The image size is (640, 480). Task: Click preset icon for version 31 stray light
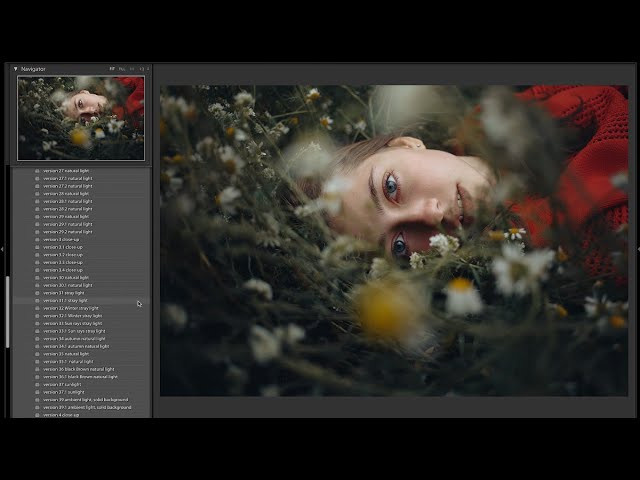(37, 293)
